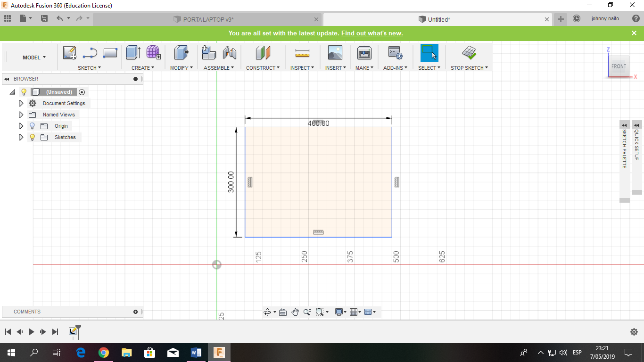Open the Scripts and Add-Ins icon
This screenshot has height=362, width=644.
click(x=395, y=52)
